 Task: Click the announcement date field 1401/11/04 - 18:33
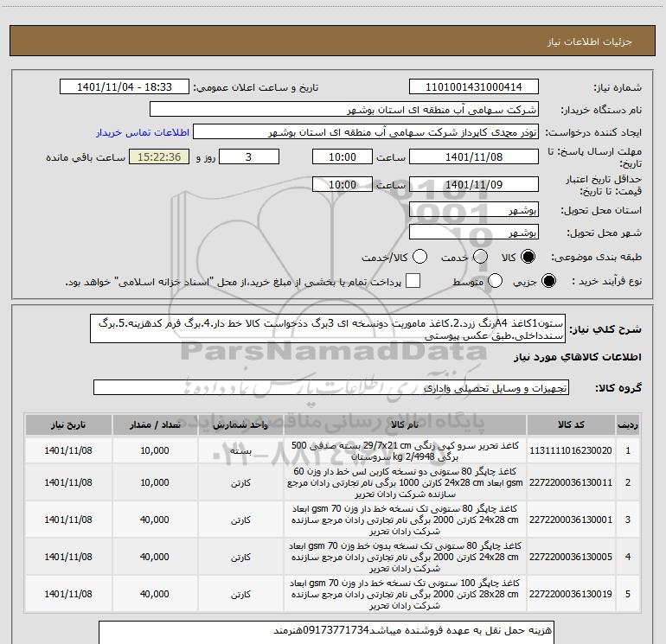(125, 87)
